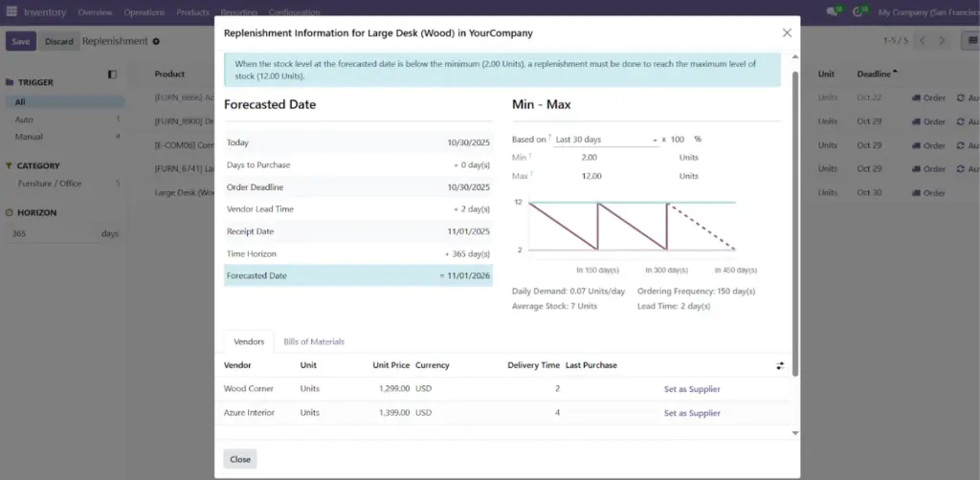Open the Operations menu
This screenshot has width=980, height=480.
[x=145, y=12]
